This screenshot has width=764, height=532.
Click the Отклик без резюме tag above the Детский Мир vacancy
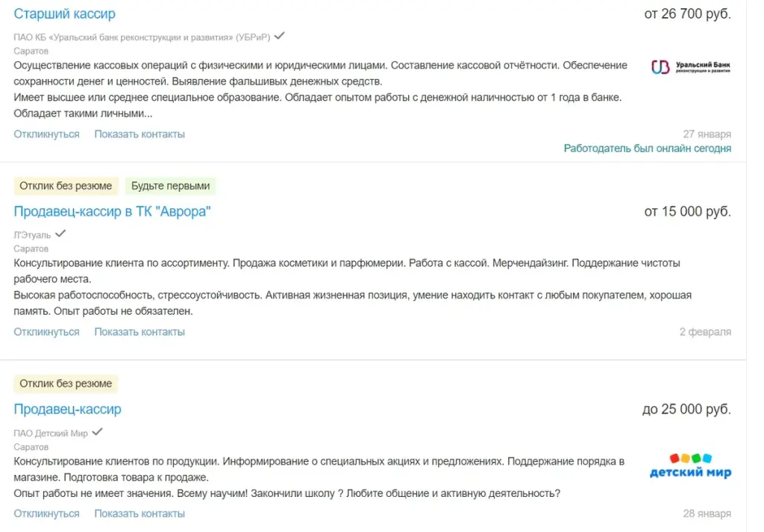point(66,384)
